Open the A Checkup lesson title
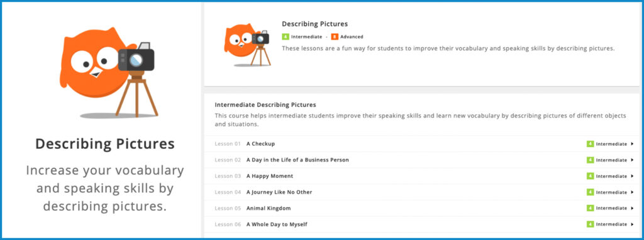Image resolution: width=644 pixels, height=240 pixels. 261,144
